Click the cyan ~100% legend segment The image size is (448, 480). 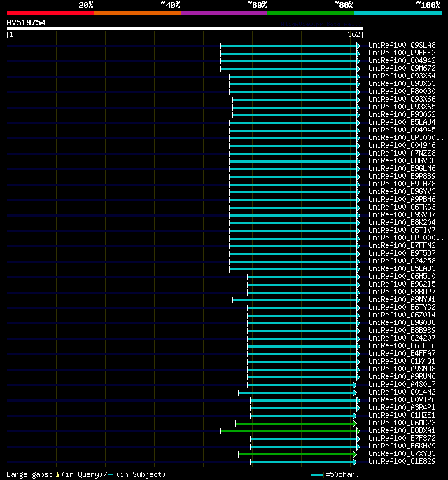[398, 13]
